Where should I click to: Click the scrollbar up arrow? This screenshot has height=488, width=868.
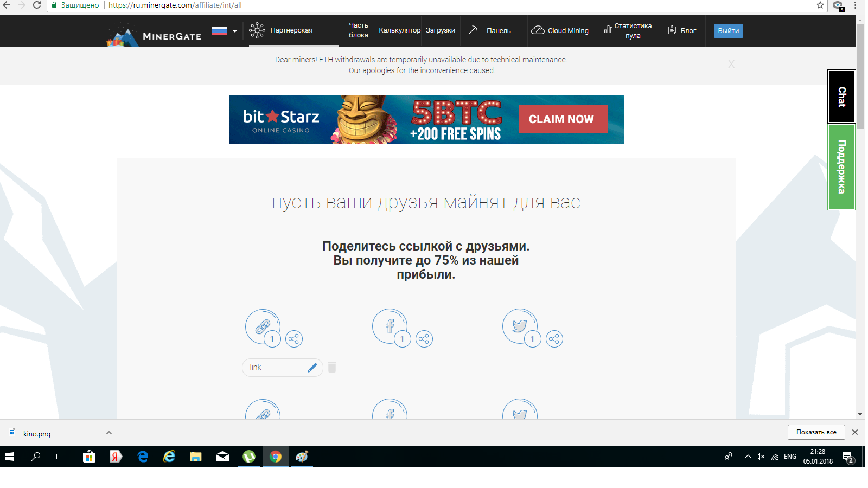(x=860, y=19)
